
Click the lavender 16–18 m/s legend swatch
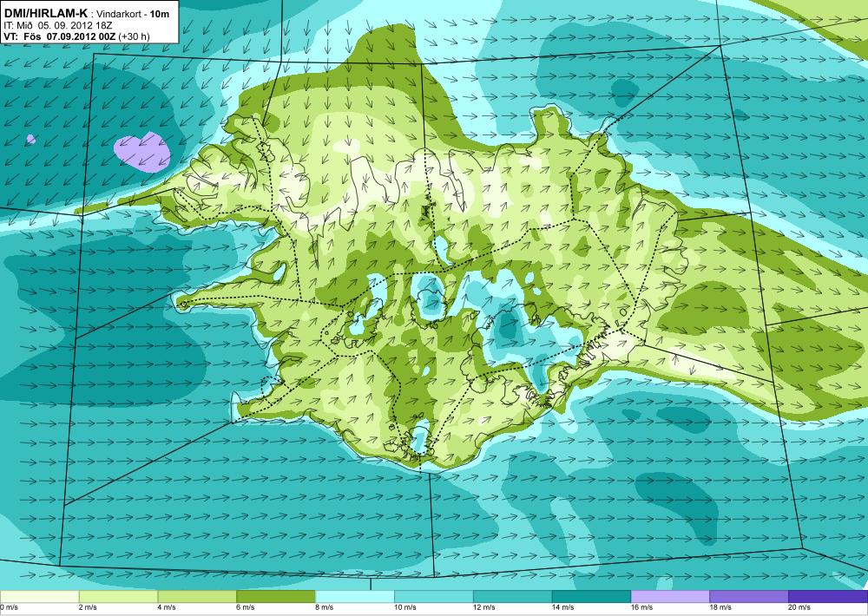[x=670, y=597]
